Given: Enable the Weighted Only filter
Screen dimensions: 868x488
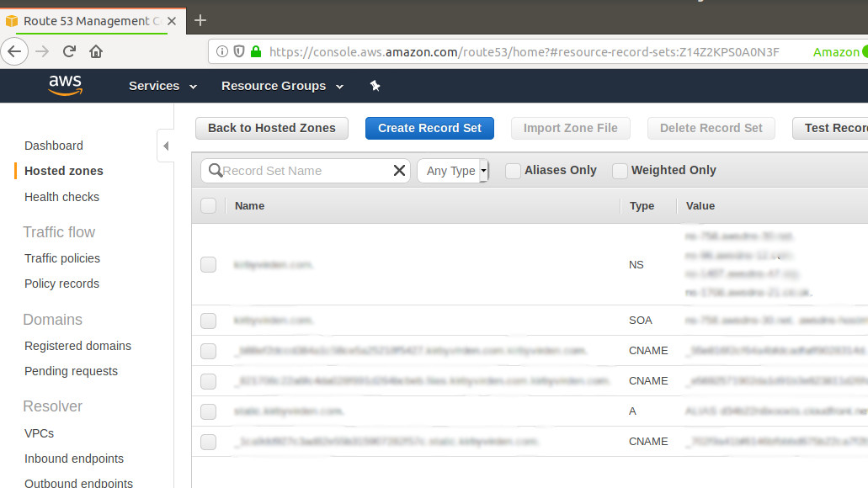Looking at the screenshot, I should 620,170.
